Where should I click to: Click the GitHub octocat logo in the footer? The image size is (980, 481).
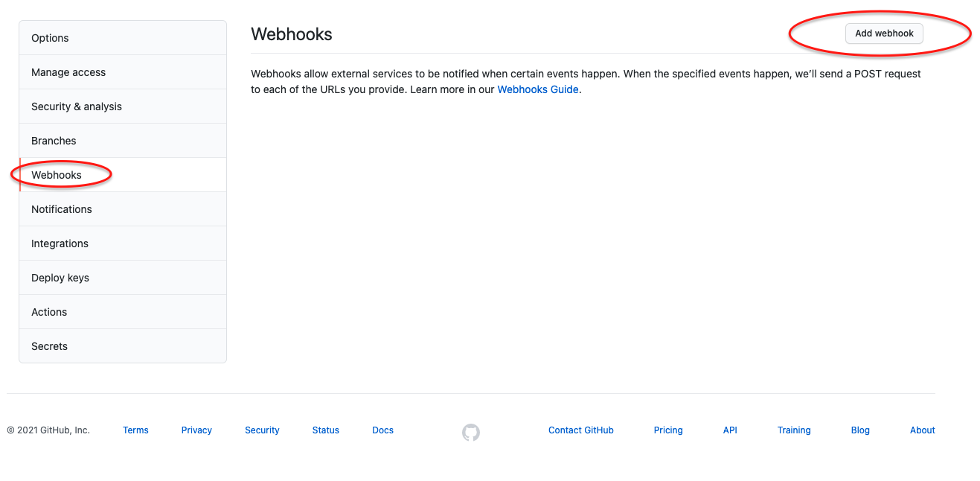pyautogui.click(x=472, y=432)
